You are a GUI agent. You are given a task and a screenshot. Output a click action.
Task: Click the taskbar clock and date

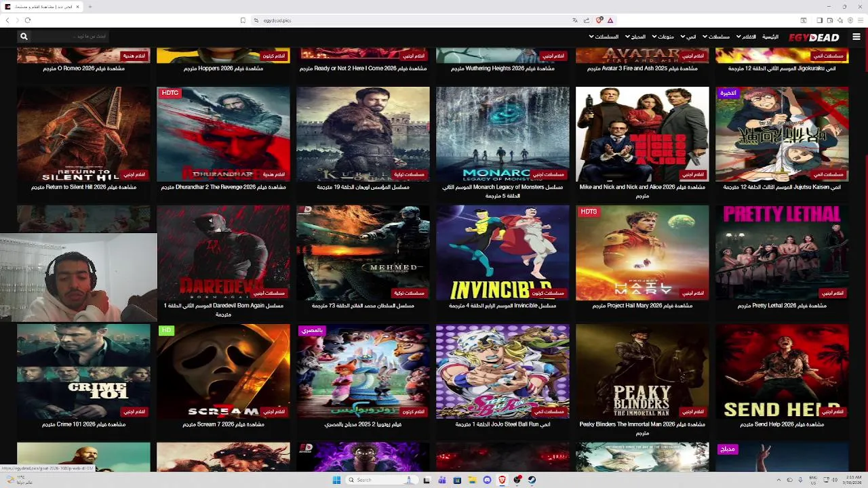[x=852, y=480]
